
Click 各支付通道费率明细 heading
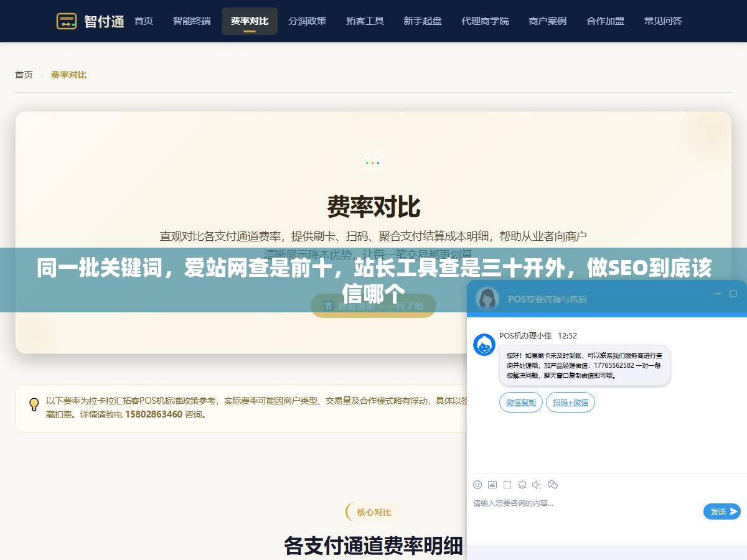pyautogui.click(x=374, y=546)
